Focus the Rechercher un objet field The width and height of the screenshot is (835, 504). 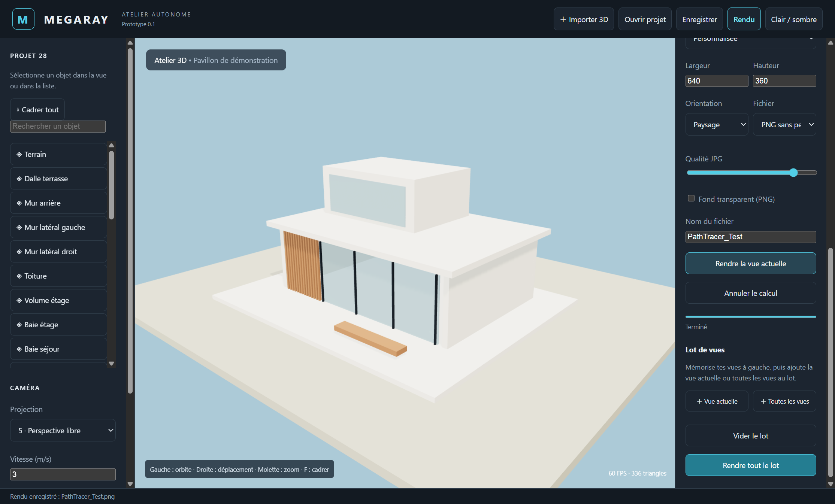point(58,126)
